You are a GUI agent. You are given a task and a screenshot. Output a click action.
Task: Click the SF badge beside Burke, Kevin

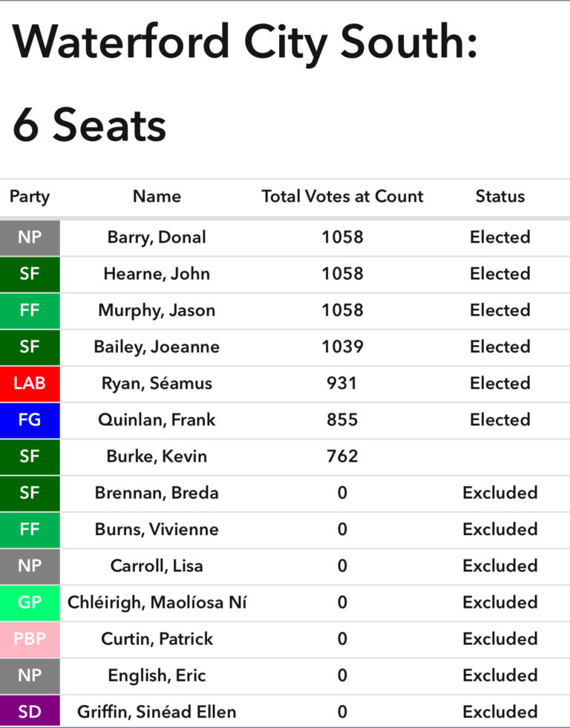pyautogui.click(x=30, y=456)
